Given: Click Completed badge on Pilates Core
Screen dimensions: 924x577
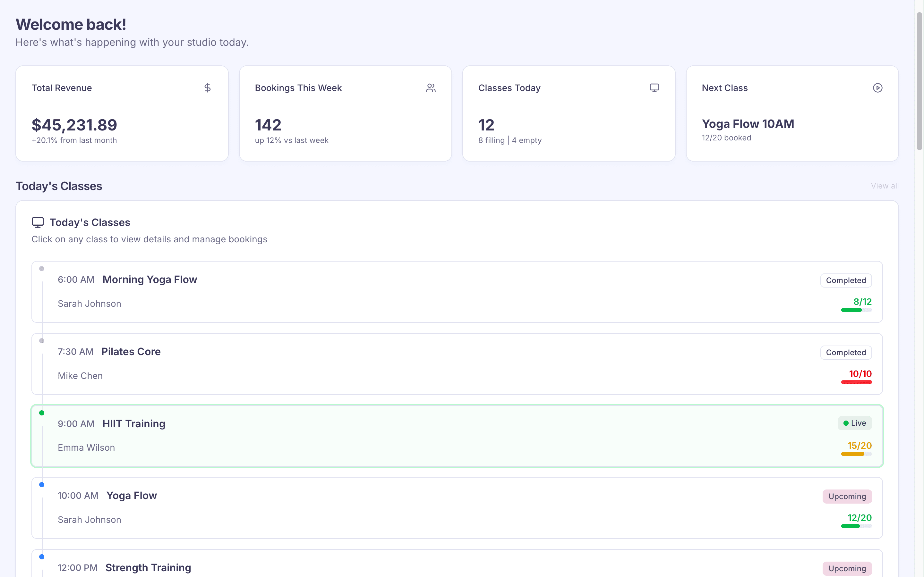Looking at the screenshot, I should pos(845,353).
